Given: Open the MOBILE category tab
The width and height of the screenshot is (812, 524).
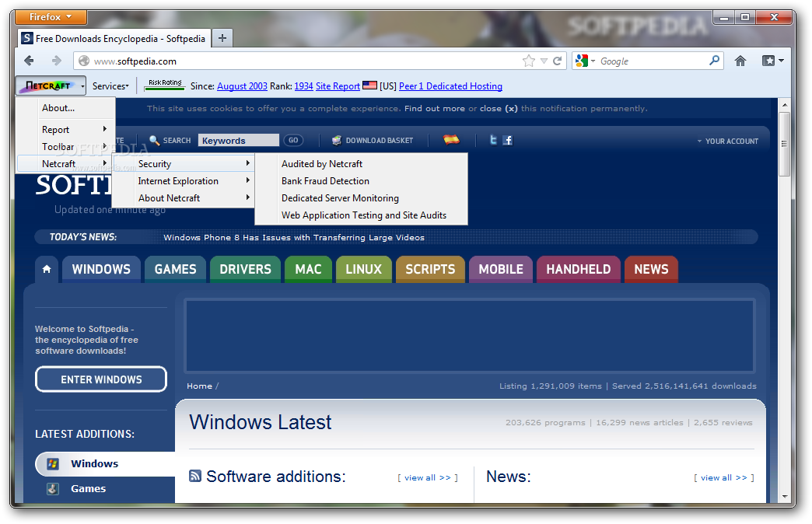Looking at the screenshot, I should (x=501, y=269).
